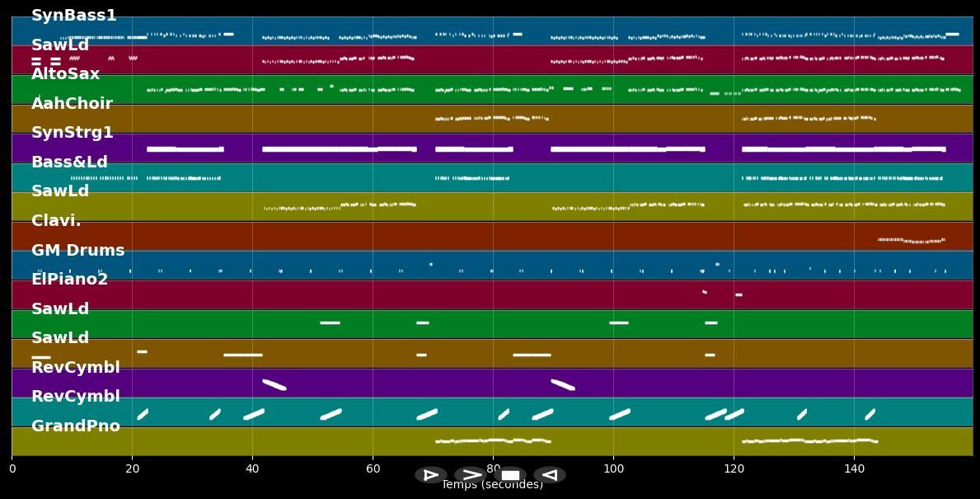Click the 120 tick label on time axis
Image resolution: width=980 pixels, height=499 pixels.
(734, 469)
